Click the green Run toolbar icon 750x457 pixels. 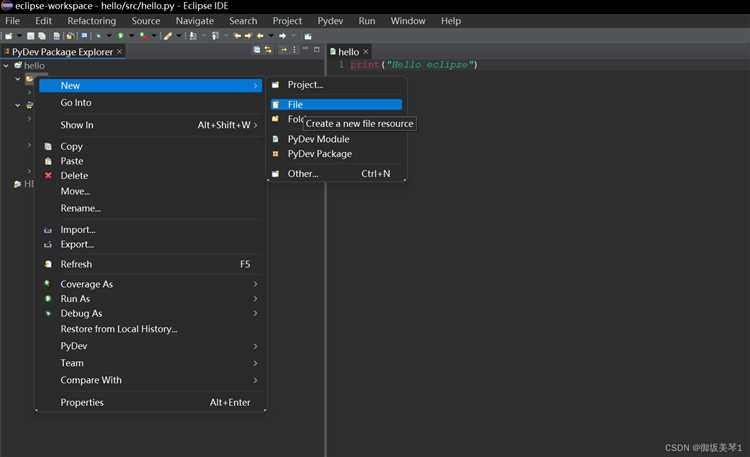coord(121,36)
